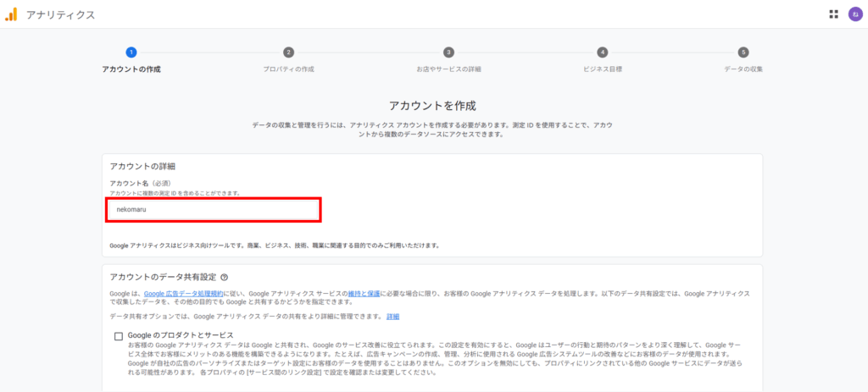
Task: Click the Google のプロダクトとサービス label text
Action: [x=181, y=335]
